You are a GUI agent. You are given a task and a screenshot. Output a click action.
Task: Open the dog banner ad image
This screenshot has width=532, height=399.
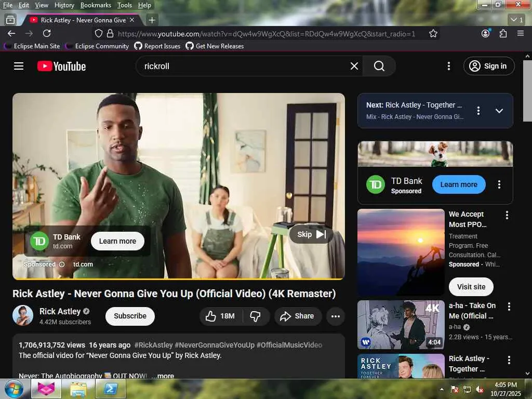(435, 154)
